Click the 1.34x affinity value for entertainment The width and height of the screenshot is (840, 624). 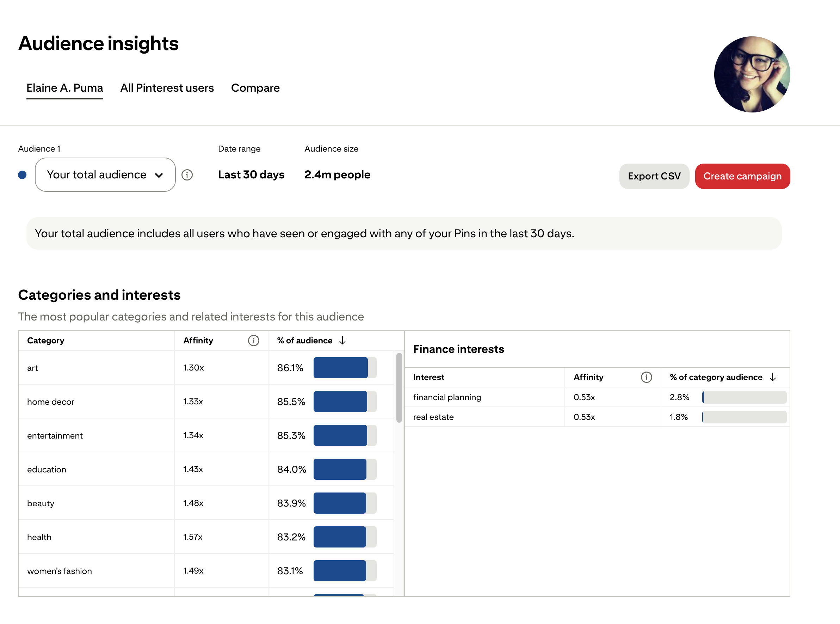click(x=193, y=435)
